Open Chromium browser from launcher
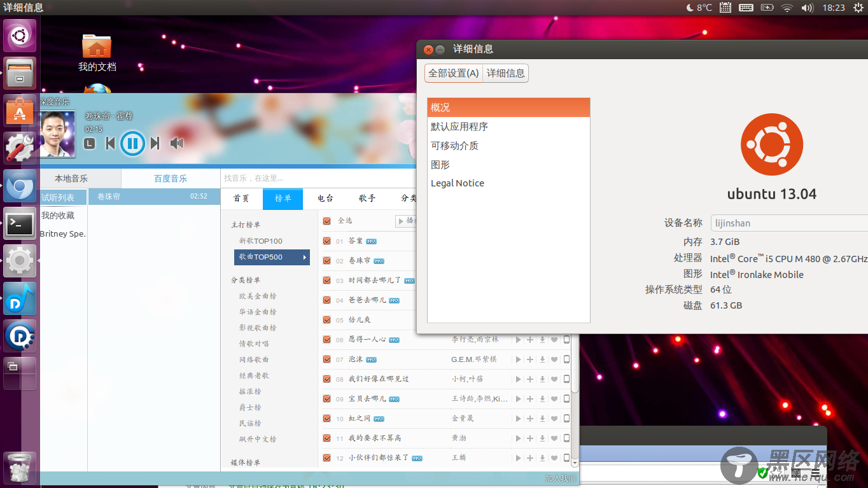 coord(20,186)
